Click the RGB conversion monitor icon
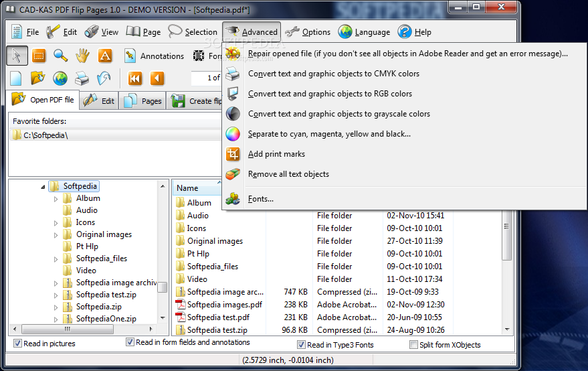The width and height of the screenshot is (588, 371). coord(233,94)
